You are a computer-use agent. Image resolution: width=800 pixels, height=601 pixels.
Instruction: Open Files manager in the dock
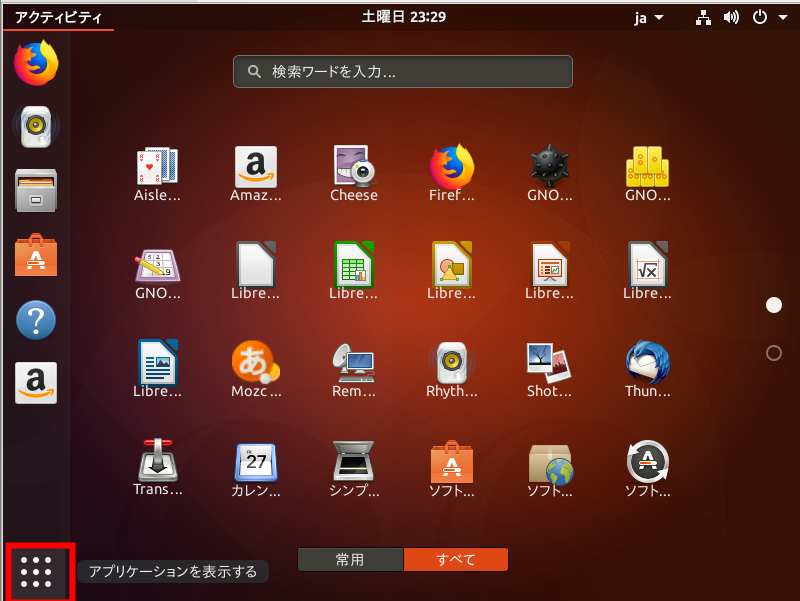[36, 190]
